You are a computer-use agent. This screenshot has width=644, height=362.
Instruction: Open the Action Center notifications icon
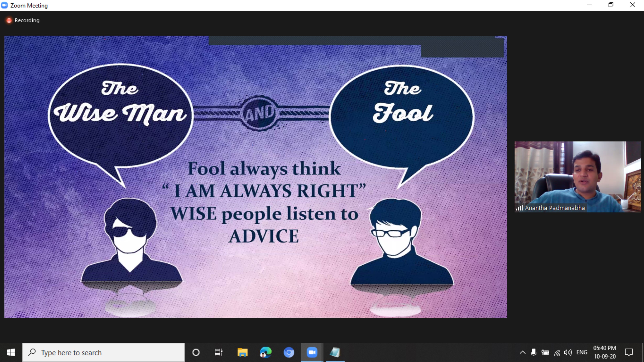click(x=629, y=352)
